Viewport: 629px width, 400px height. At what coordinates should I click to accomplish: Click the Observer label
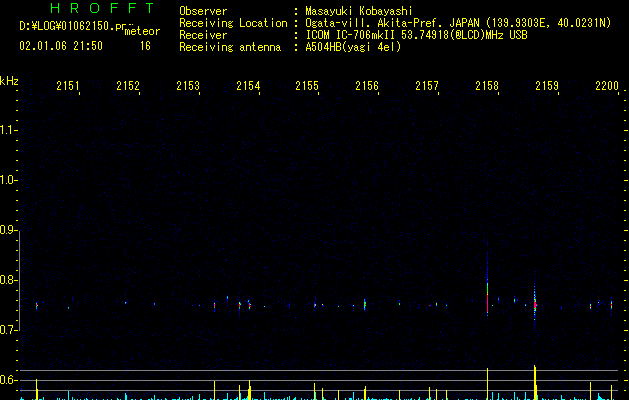pyautogui.click(x=203, y=11)
